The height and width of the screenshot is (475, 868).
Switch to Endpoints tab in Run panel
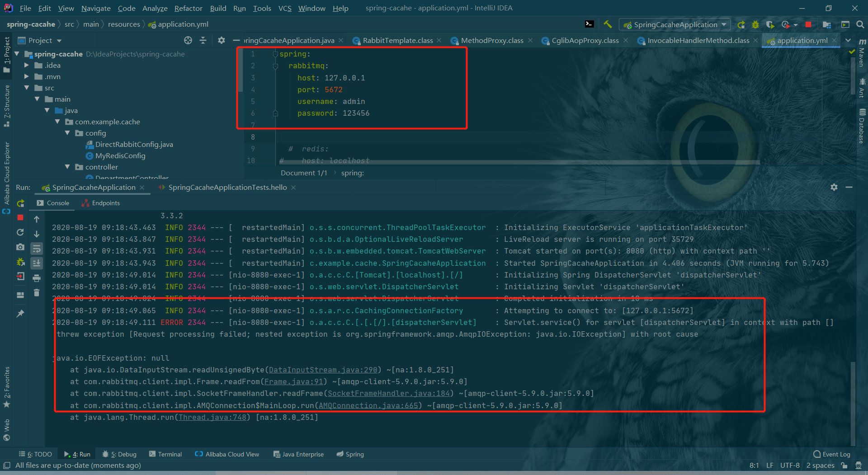[100, 203]
